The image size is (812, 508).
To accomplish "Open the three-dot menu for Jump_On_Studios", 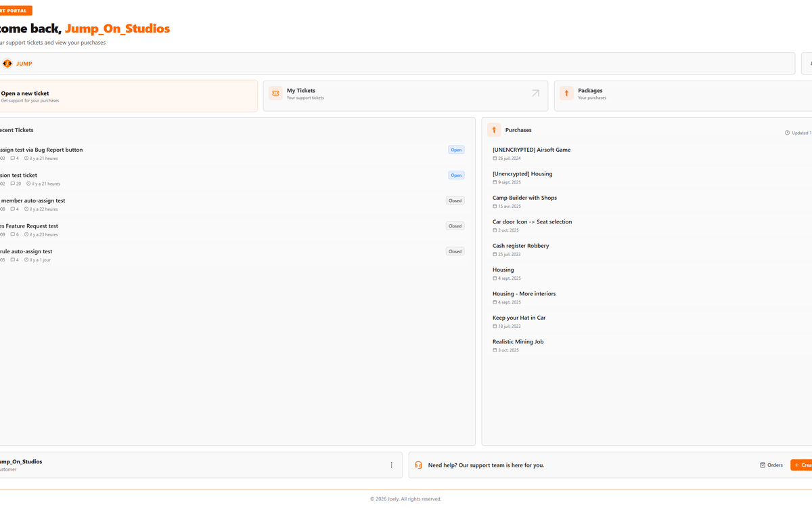I will [x=391, y=465].
